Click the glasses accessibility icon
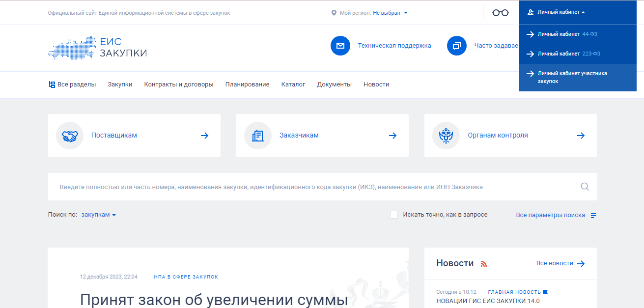Screen dimensions: 644x308 pos(501,13)
